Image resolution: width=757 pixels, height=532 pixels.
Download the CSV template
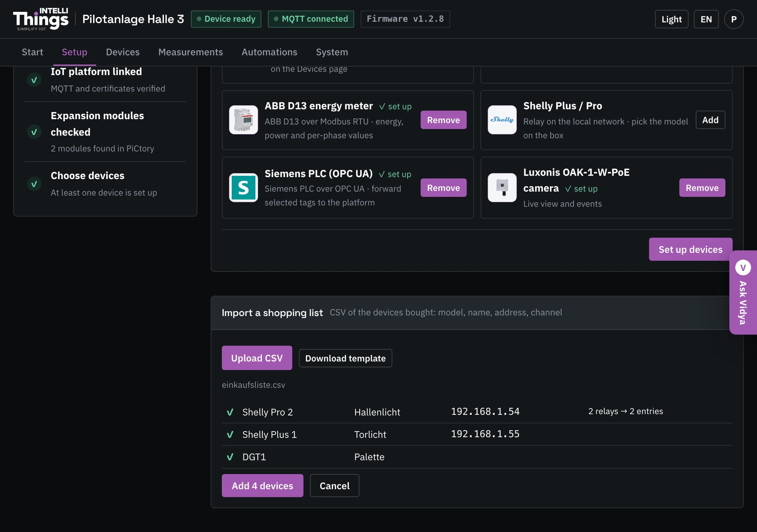point(345,358)
